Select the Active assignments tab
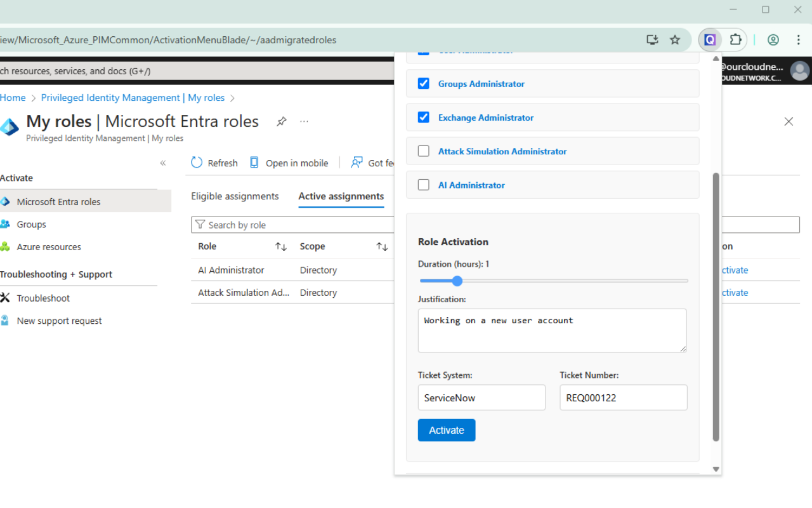 click(341, 196)
